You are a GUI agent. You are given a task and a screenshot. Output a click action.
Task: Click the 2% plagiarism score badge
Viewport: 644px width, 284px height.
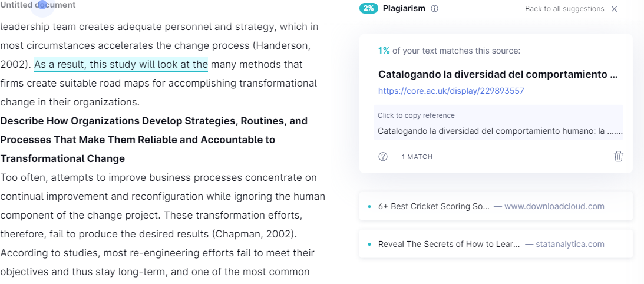[x=369, y=8]
